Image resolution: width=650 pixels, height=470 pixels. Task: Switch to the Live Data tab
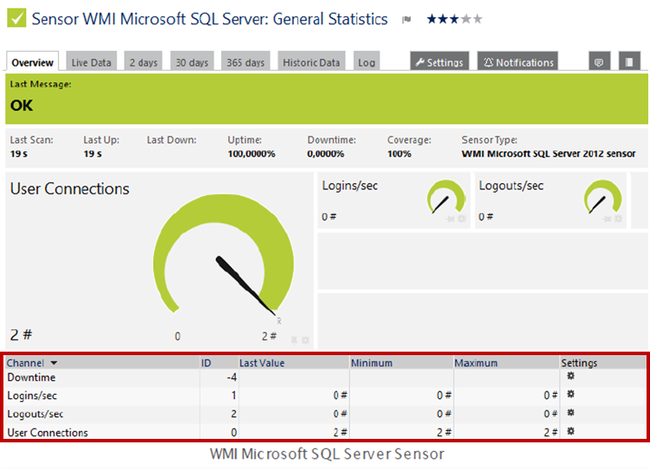(93, 62)
